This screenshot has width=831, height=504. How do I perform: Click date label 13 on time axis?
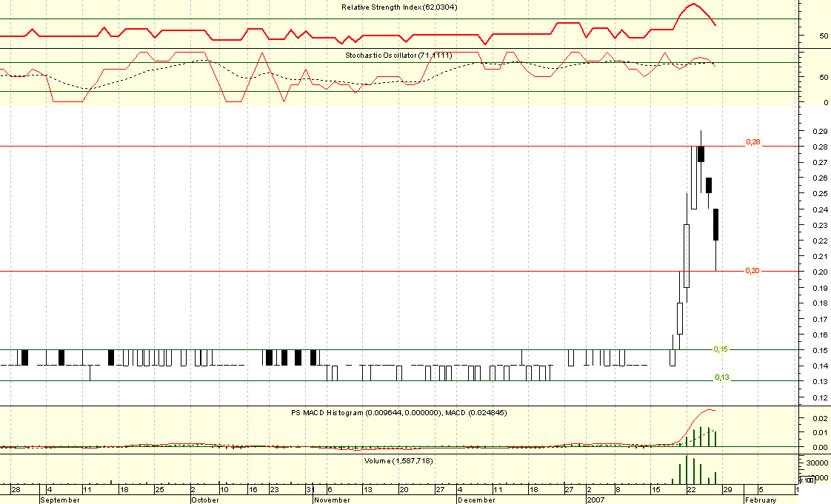[368, 490]
